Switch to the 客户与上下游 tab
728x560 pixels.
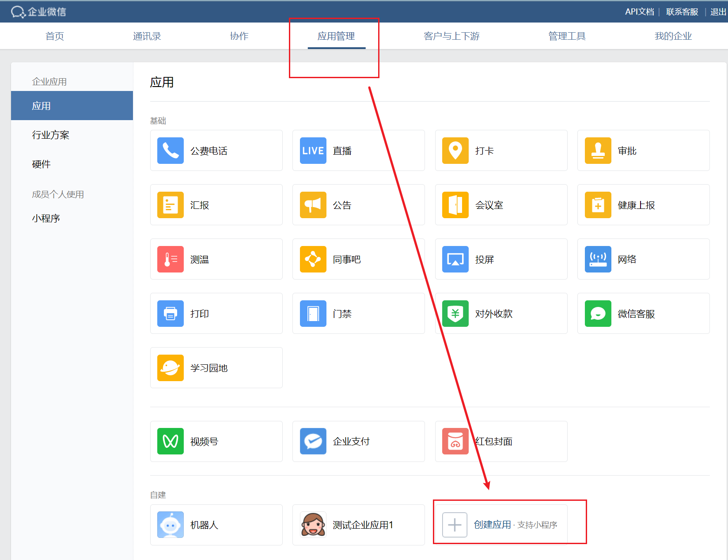[x=451, y=36]
